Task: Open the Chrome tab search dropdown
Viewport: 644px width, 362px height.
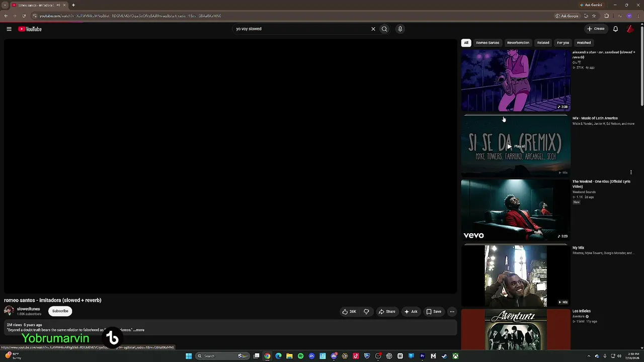Action: click(x=5, y=5)
